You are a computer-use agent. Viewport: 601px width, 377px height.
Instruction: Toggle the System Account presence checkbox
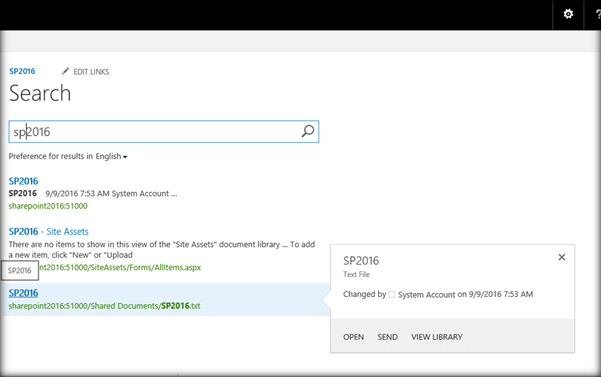click(x=391, y=294)
